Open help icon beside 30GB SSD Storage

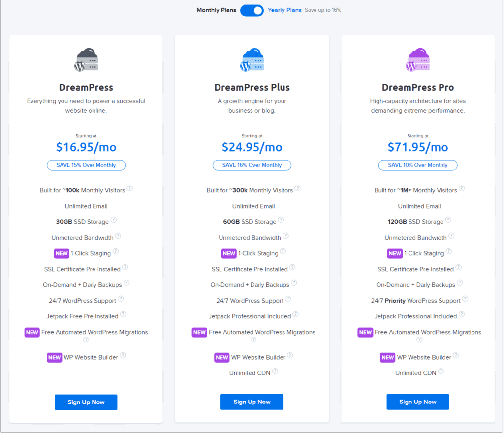coord(114,220)
